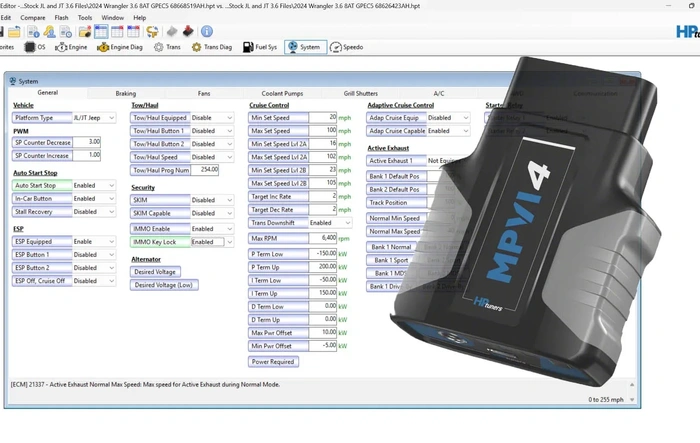
Task: Expand the Adap Cruise Capable dropdown
Action: (x=466, y=131)
